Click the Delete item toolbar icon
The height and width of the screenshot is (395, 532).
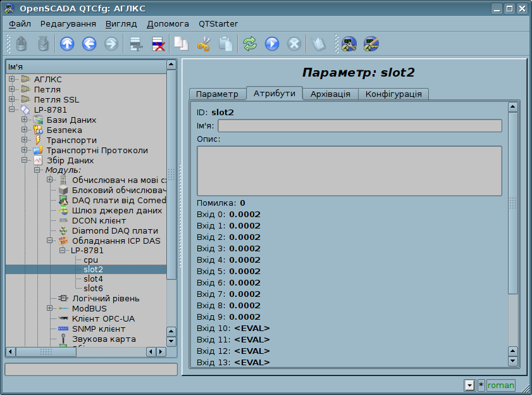pyautogui.click(x=158, y=44)
